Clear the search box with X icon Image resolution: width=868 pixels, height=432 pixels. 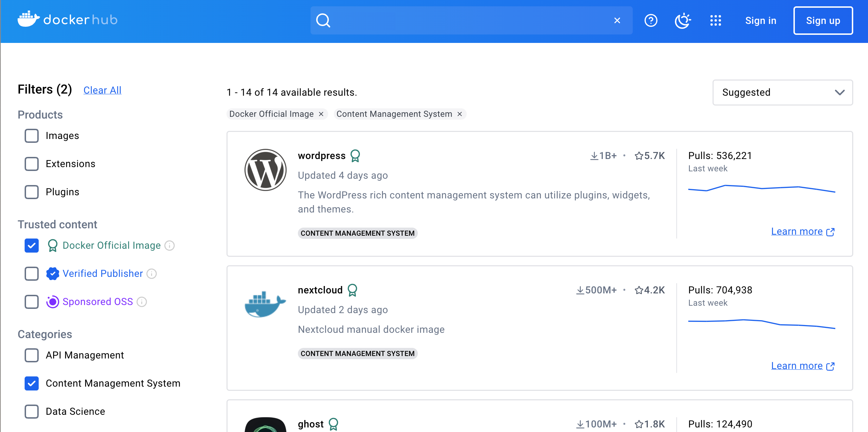[x=617, y=20]
